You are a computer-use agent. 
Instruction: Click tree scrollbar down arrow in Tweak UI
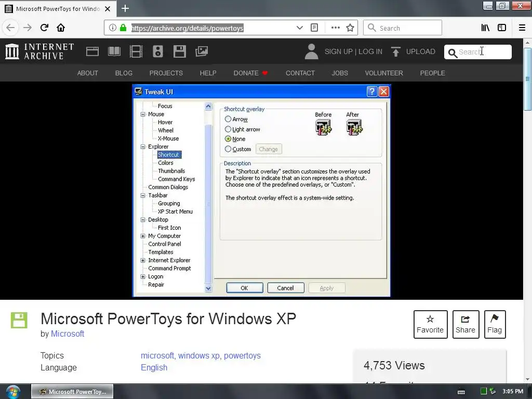[208, 288]
